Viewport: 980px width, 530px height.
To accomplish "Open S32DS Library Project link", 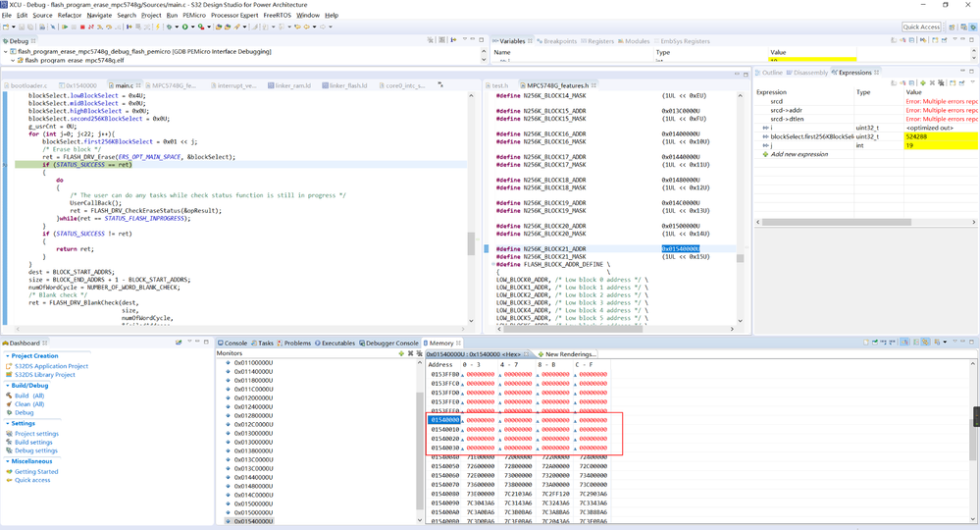I will click(x=45, y=374).
